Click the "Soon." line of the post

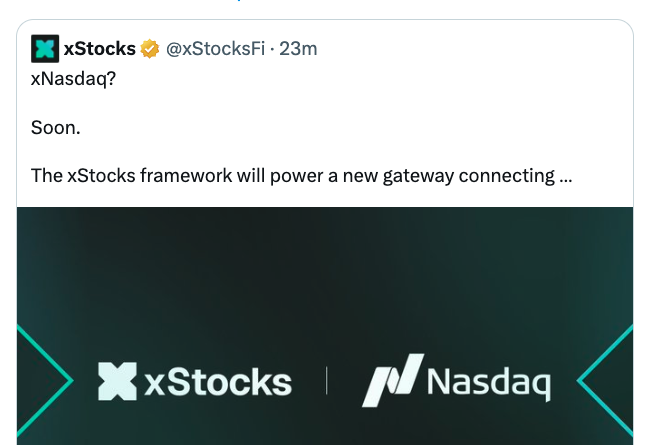click(55, 129)
